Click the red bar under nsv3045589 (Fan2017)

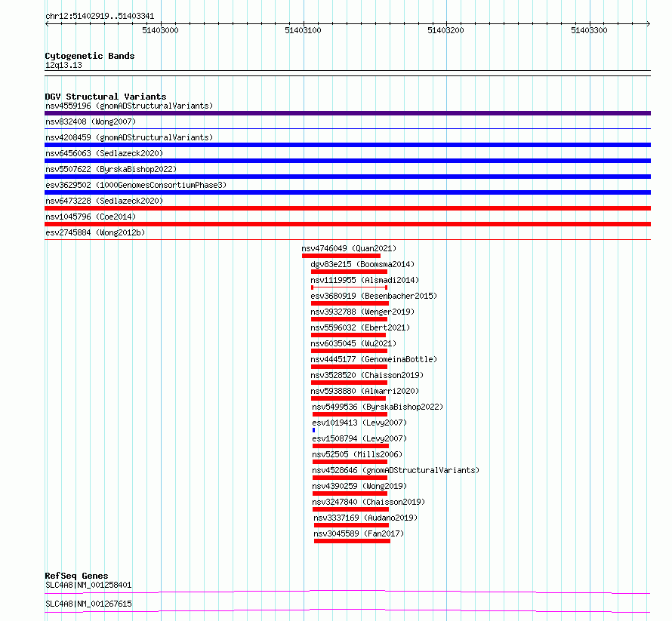[353, 541]
